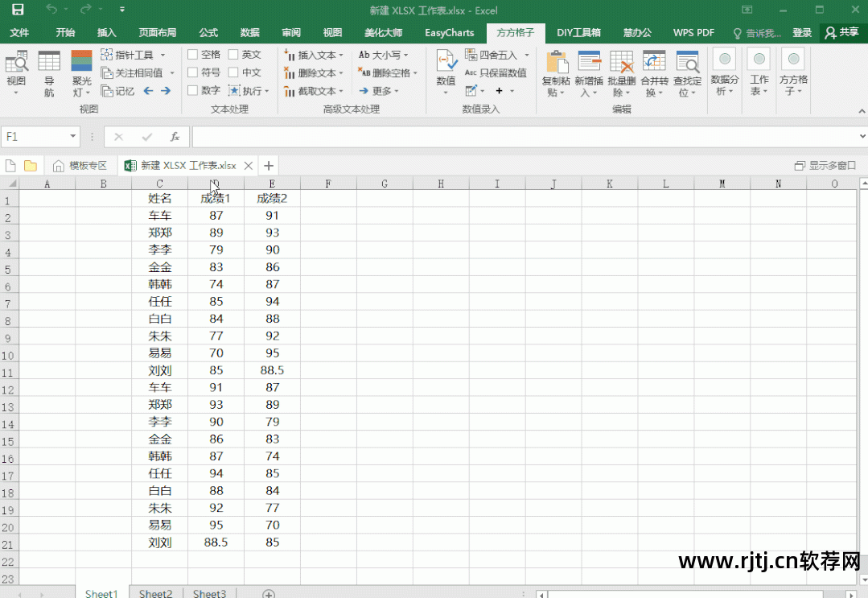868x598 pixels.
Task: Click the 合并转换 merge convert icon
Action: [x=654, y=61]
